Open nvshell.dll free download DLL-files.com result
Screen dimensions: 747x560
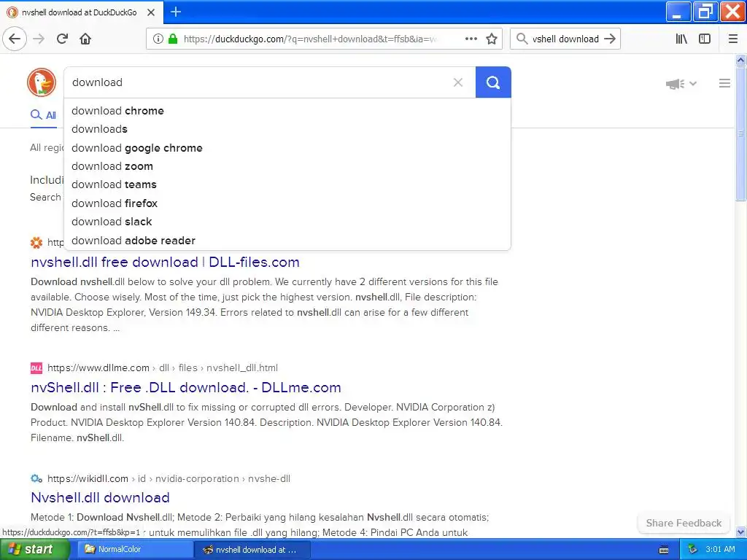[x=165, y=262]
